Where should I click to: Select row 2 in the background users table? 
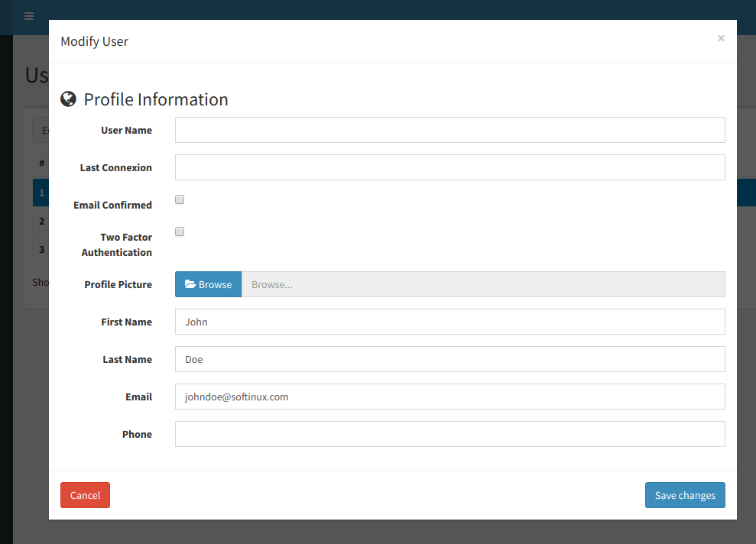coord(41,222)
